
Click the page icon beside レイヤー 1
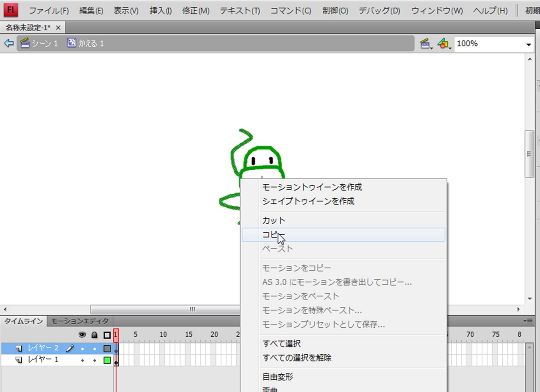pos(19,360)
